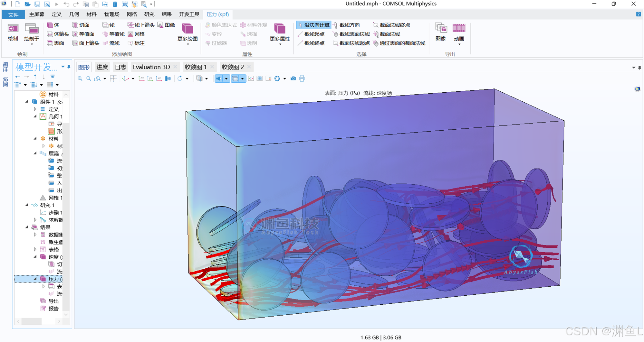Click the Print icon in graphics toolbar
The width and height of the screenshot is (644, 342).
302,79
